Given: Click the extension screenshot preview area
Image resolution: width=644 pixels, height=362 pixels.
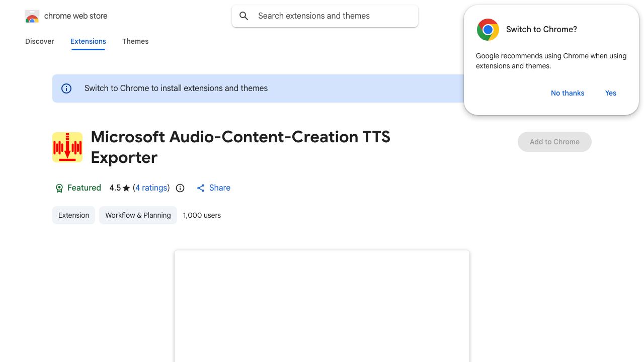Looking at the screenshot, I should click(x=322, y=306).
